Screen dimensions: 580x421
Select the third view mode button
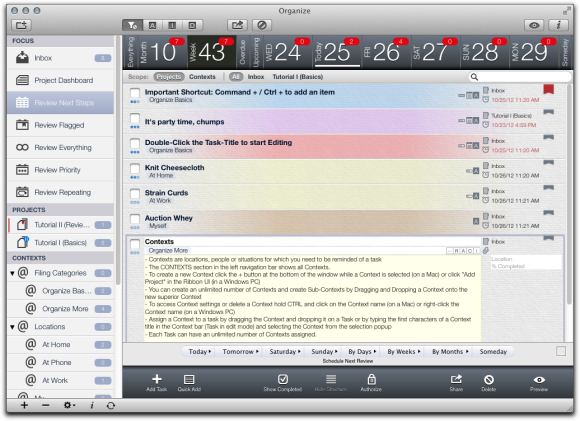[172, 25]
